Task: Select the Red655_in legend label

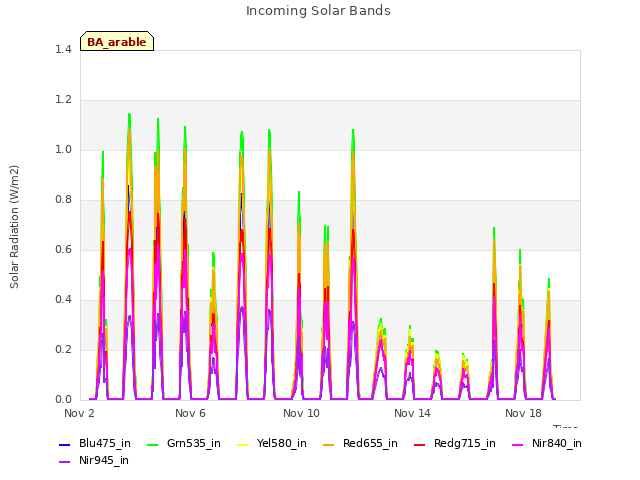Action: click(x=370, y=444)
